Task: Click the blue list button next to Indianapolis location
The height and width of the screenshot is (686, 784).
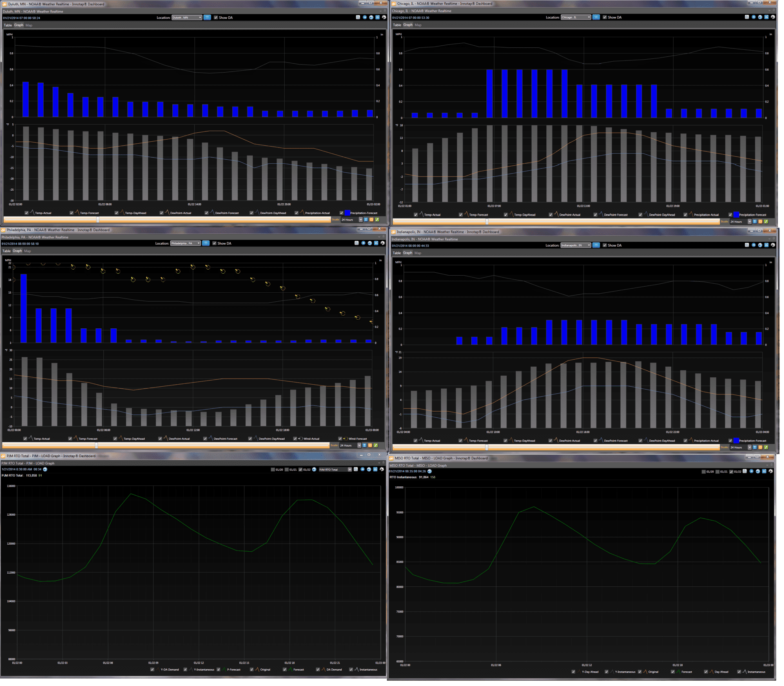Action: tap(596, 245)
